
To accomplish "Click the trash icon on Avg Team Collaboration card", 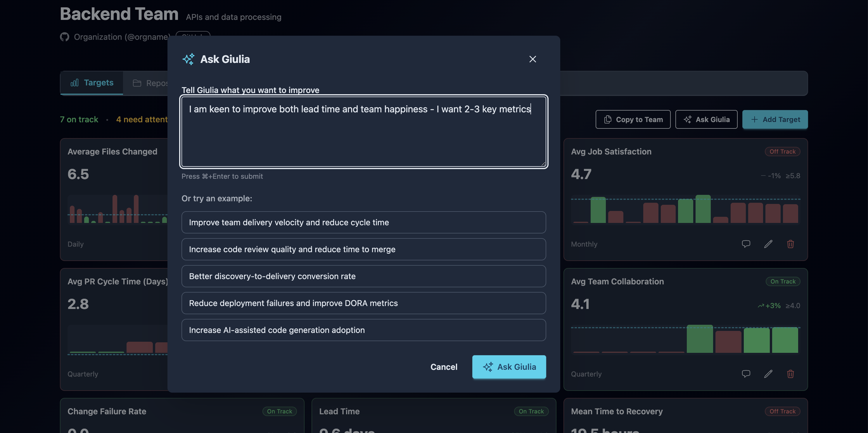I will tap(791, 374).
